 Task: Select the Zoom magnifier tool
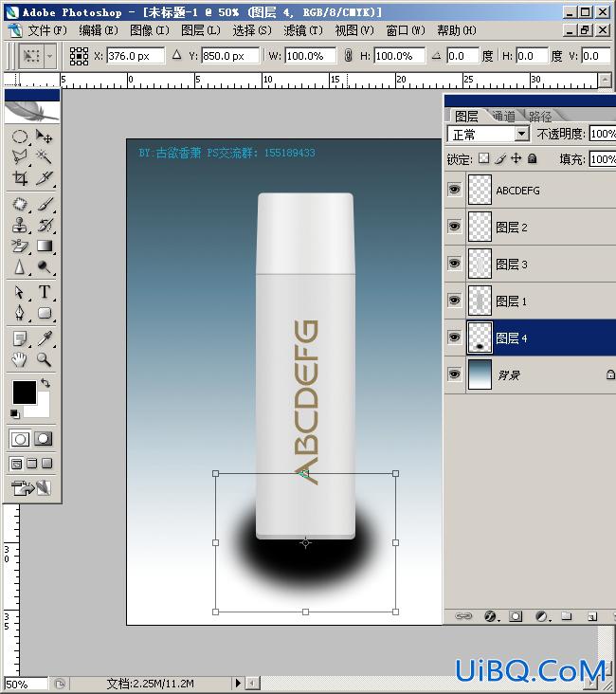coord(44,359)
